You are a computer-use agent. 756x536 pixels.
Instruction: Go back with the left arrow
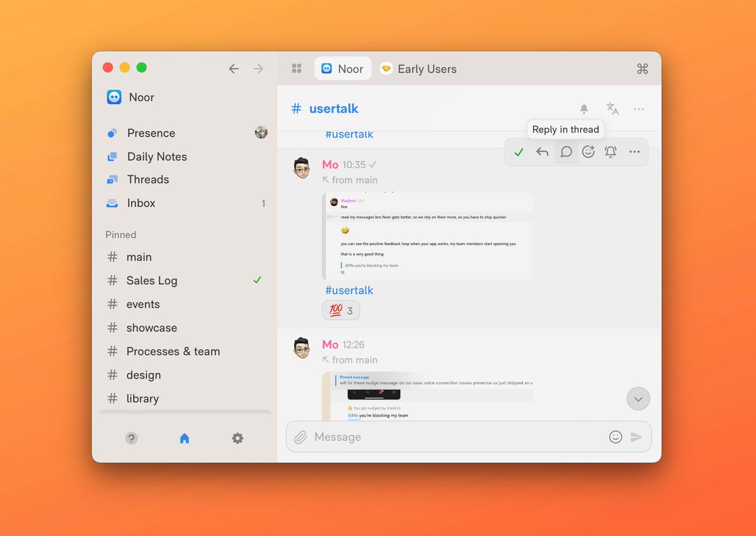click(234, 69)
